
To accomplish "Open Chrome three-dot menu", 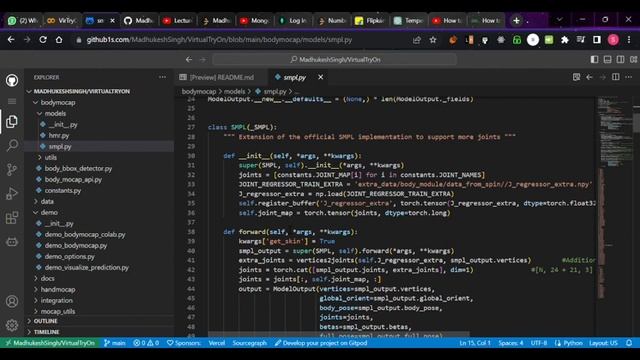I will (629, 40).
